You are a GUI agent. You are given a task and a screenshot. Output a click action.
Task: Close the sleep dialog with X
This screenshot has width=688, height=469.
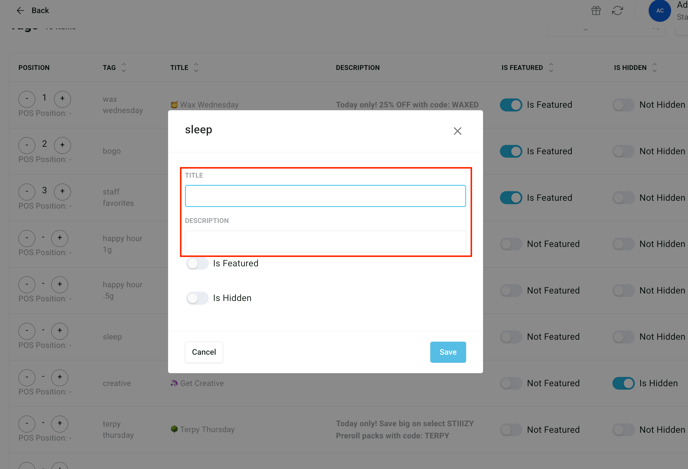point(457,131)
